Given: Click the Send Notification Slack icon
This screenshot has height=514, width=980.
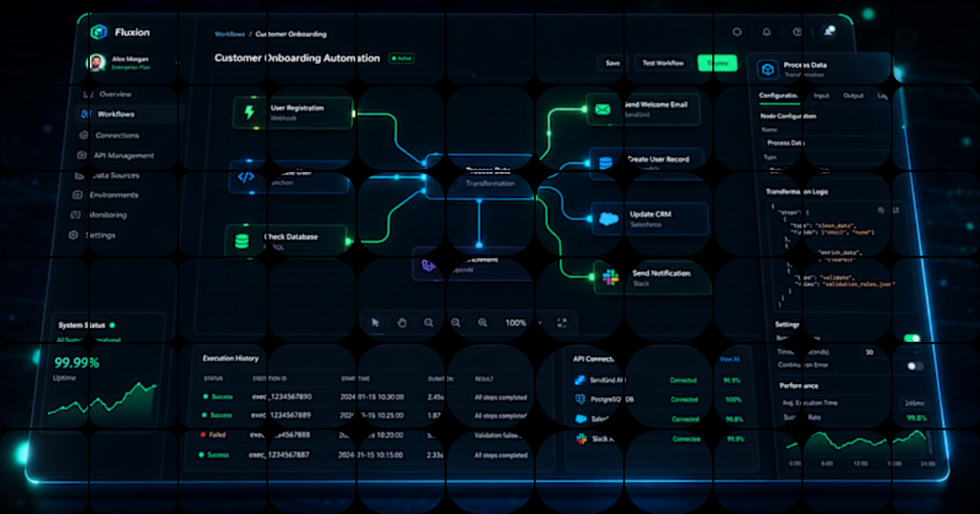Looking at the screenshot, I should click(610, 277).
